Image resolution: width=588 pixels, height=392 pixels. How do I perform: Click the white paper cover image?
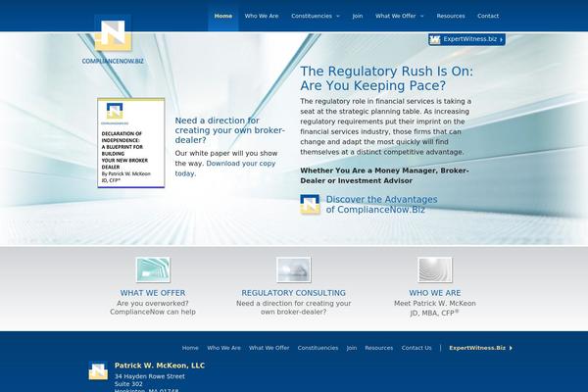[x=131, y=143]
